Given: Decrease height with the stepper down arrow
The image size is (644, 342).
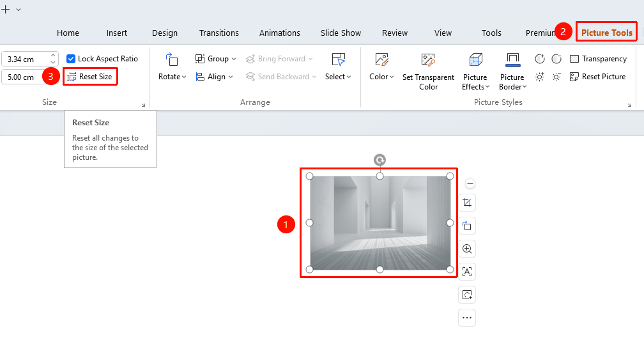Looking at the screenshot, I should click(x=53, y=63).
